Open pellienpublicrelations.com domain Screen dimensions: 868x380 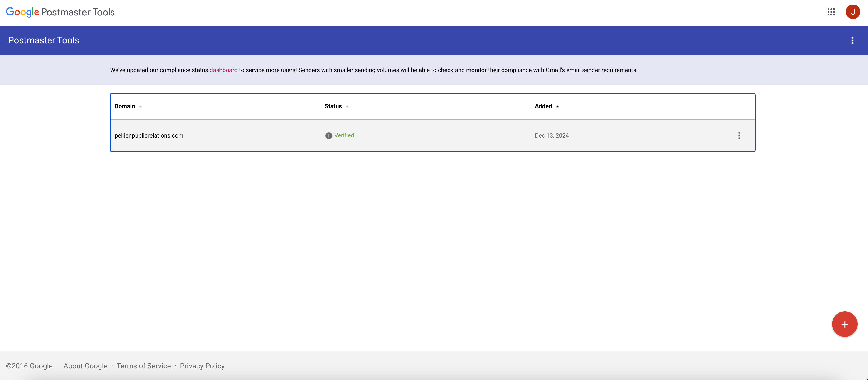click(x=149, y=135)
